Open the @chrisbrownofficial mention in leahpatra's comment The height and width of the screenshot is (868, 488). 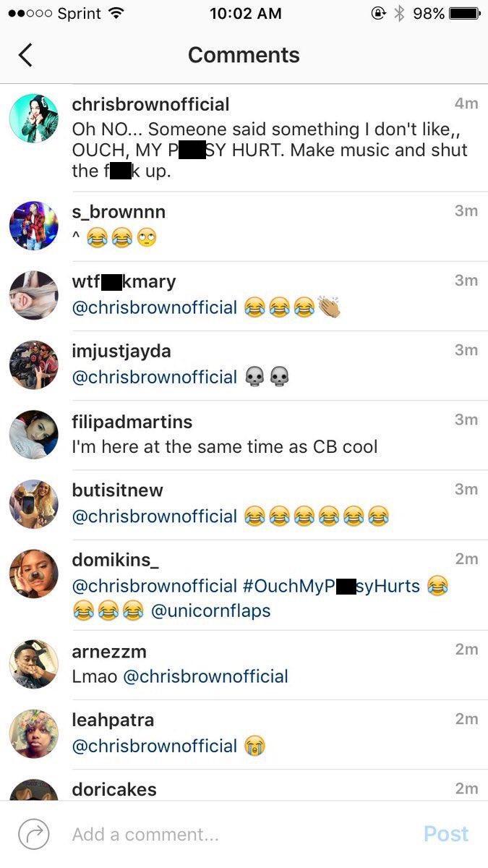pyautogui.click(x=155, y=746)
